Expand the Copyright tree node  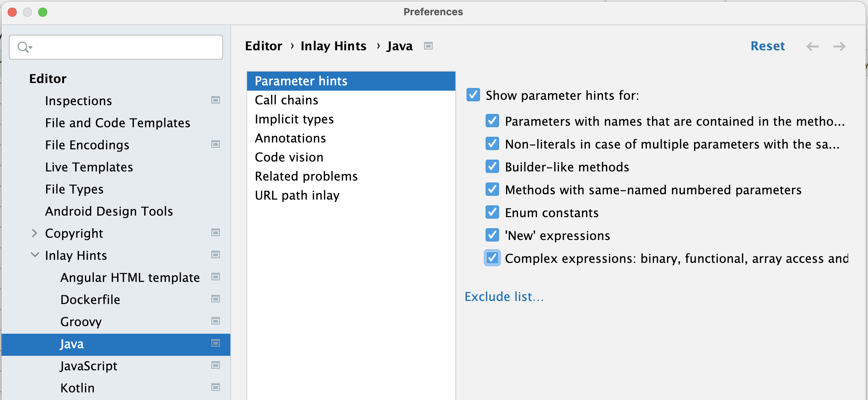pos(34,233)
